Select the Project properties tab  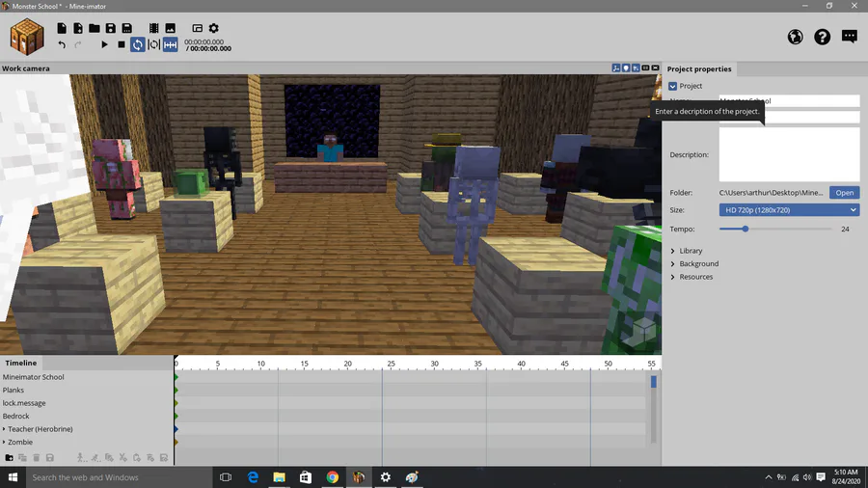click(699, 68)
